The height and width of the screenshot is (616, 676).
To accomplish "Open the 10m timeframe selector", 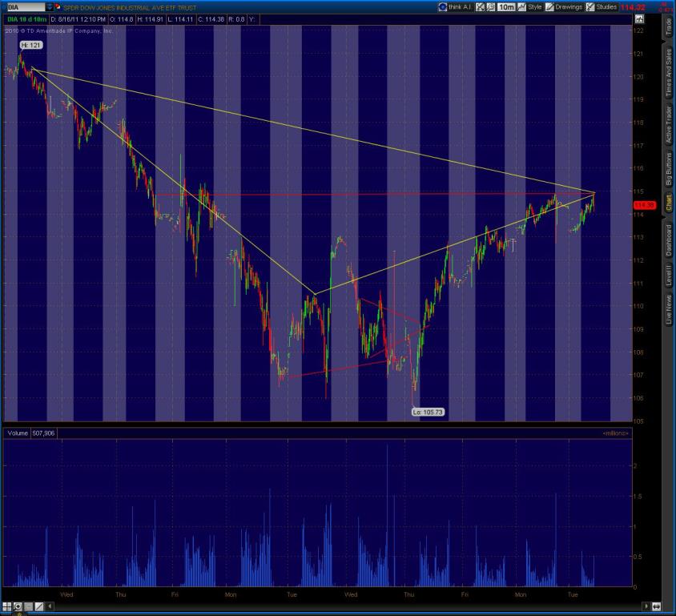I will (x=505, y=6).
